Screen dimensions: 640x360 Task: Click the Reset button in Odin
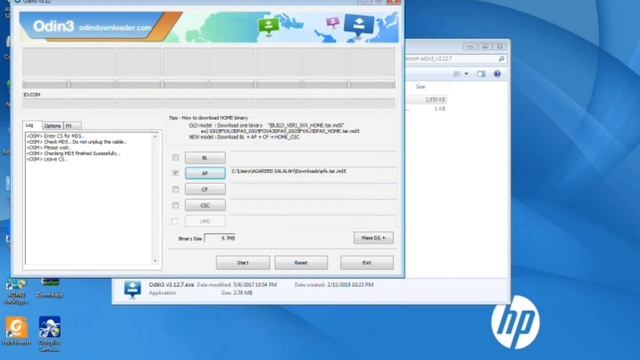click(301, 262)
